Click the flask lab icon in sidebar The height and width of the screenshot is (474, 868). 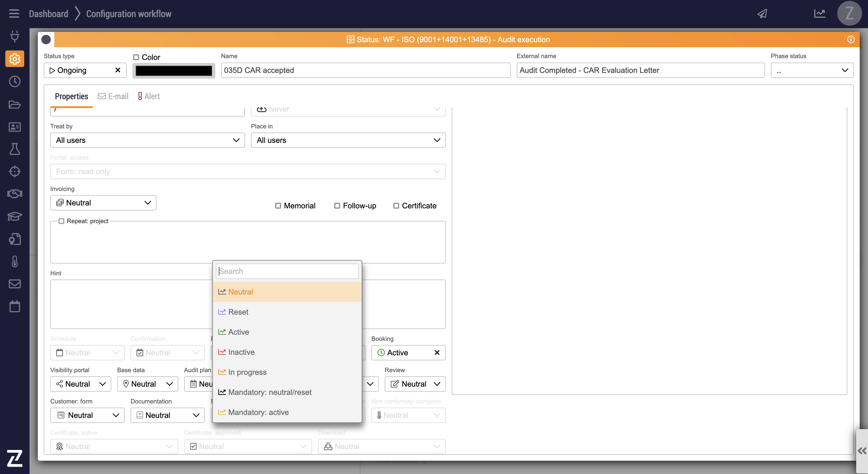pos(14,149)
